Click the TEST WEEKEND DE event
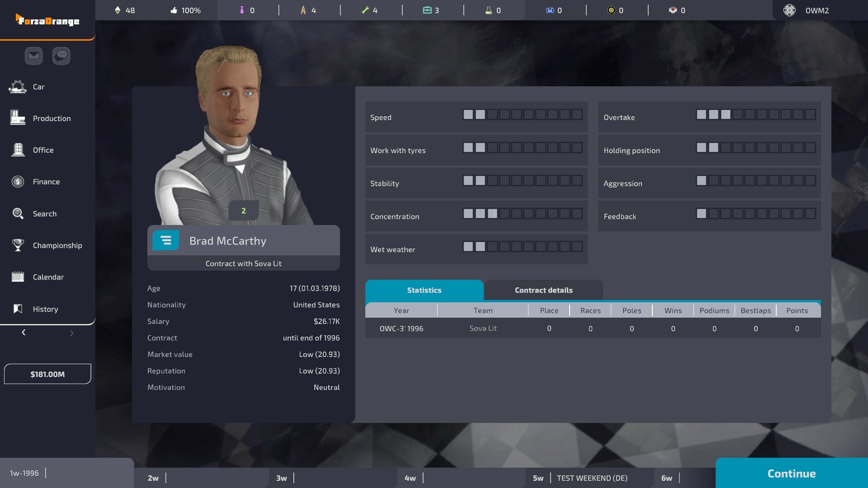868x488 pixels. [591, 477]
